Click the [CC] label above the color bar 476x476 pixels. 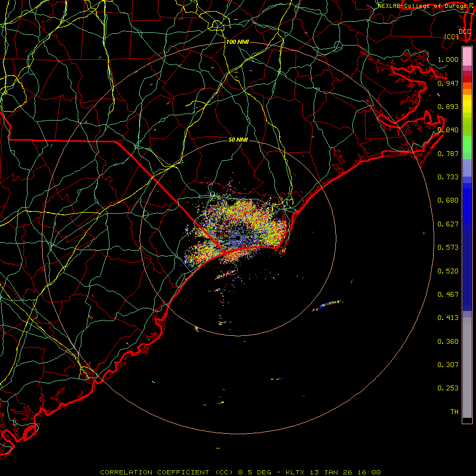(452, 36)
